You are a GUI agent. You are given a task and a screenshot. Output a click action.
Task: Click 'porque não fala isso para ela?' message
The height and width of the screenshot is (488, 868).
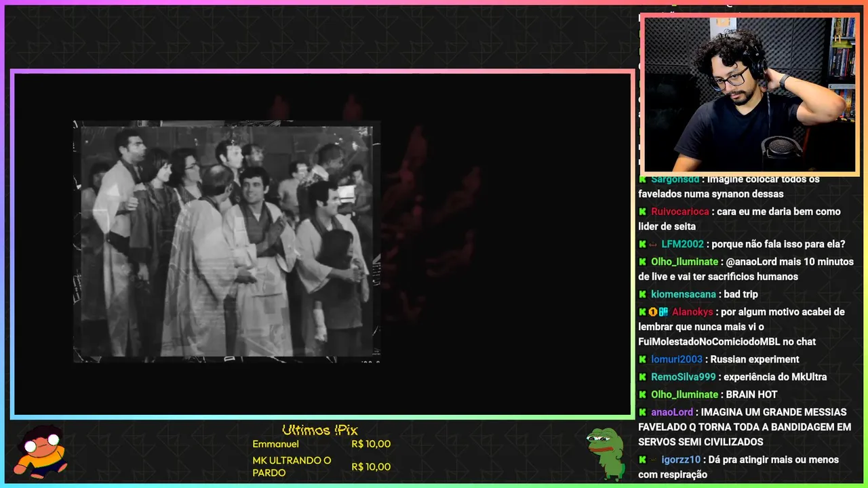[778, 244]
